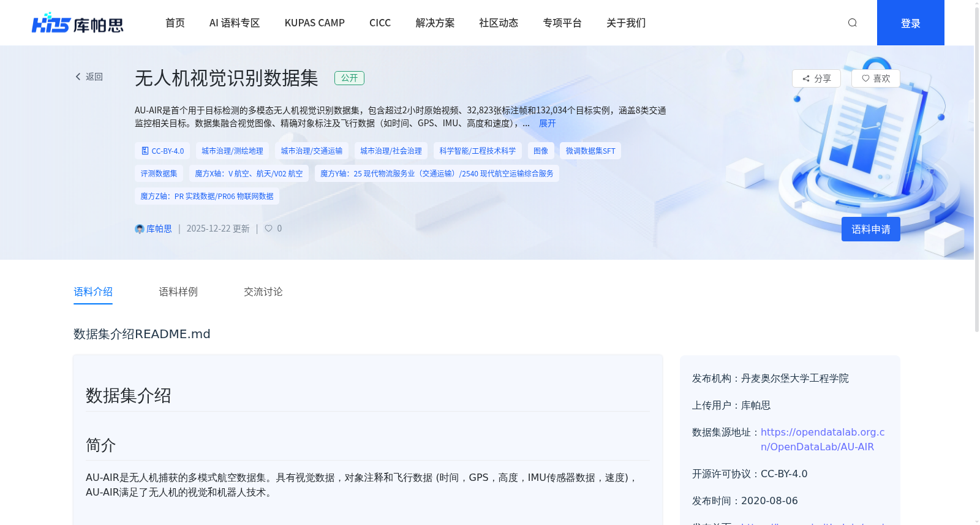This screenshot has height=525, width=980.
Task: Click the 发布机构：丹麦奥尔堡大学工程学院 text
Action: click(x=771, y=379)
